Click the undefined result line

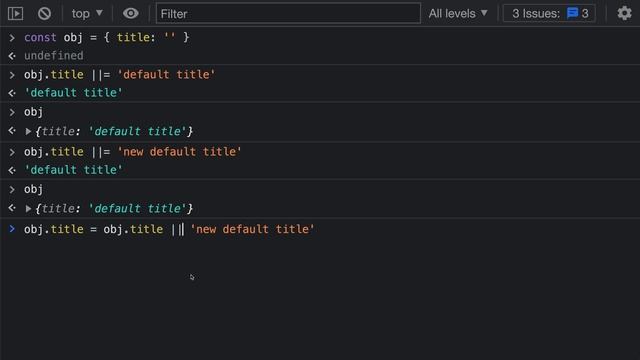pyautogui.click(x=53, y=56)
